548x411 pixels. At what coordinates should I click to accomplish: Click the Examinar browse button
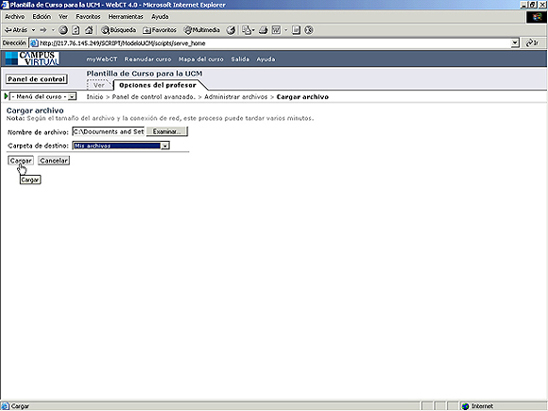[x=167, y=131]
